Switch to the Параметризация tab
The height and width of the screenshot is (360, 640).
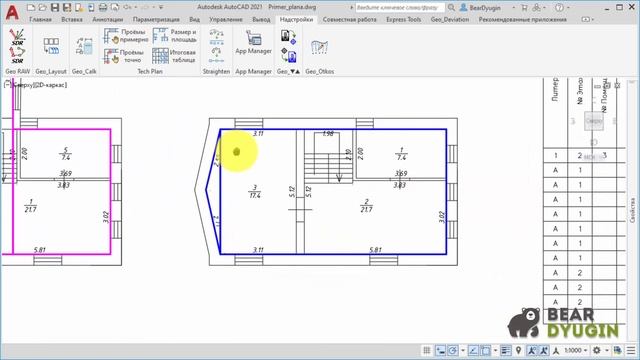156,19
